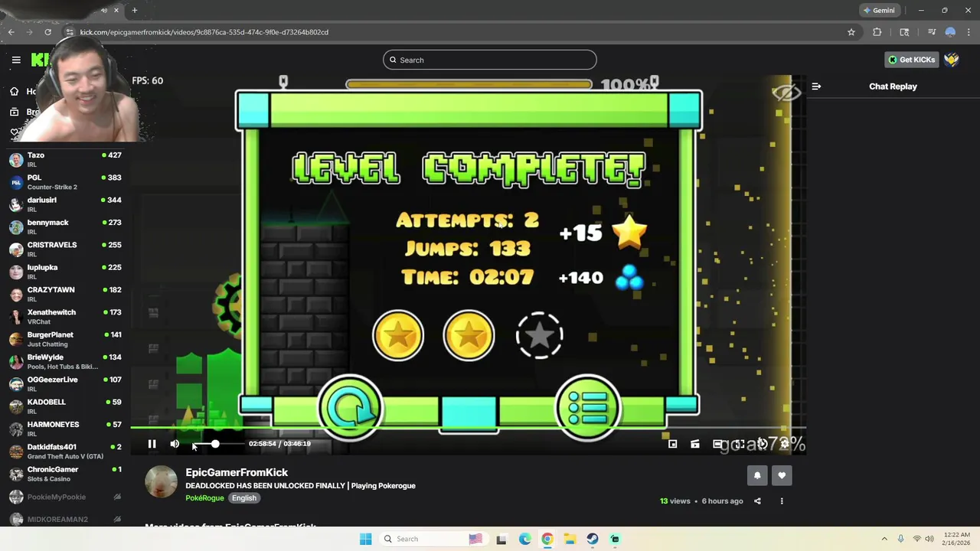The width and height of the screenshot is (980, 551).
Task: Open Chrome profile avatar
Action: pos(950,32)
